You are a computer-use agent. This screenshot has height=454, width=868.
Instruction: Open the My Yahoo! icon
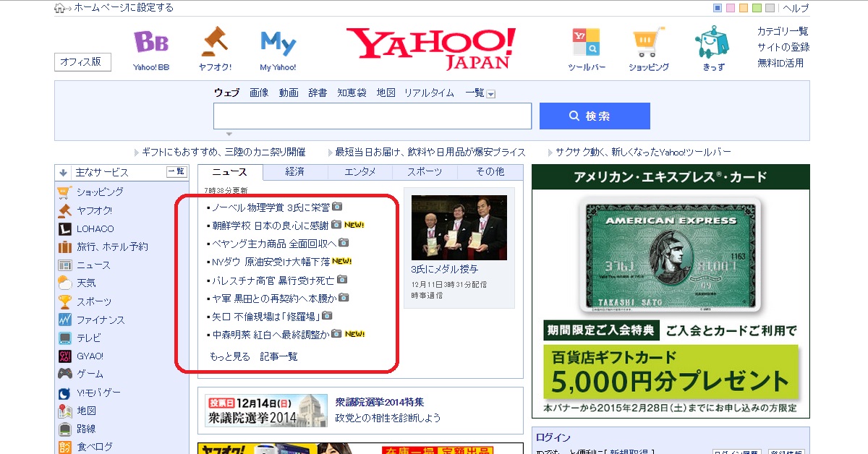[278, 43]
